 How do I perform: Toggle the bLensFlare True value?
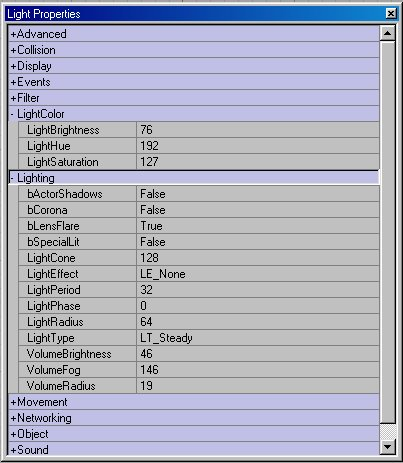click(x=258, y=226)
